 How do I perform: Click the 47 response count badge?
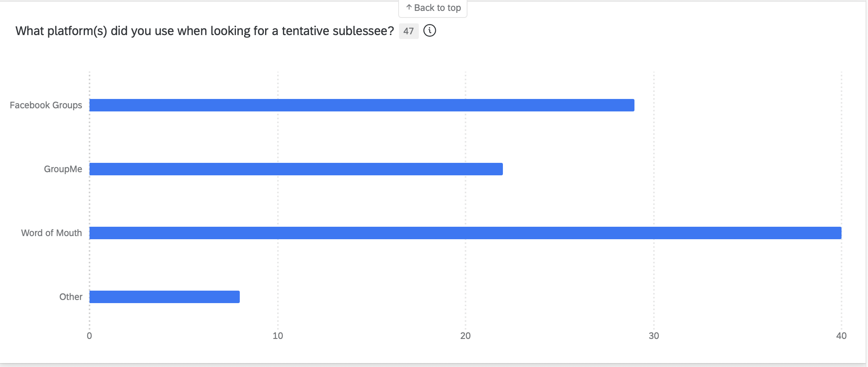pyautogui.click(x=409, y=31)
